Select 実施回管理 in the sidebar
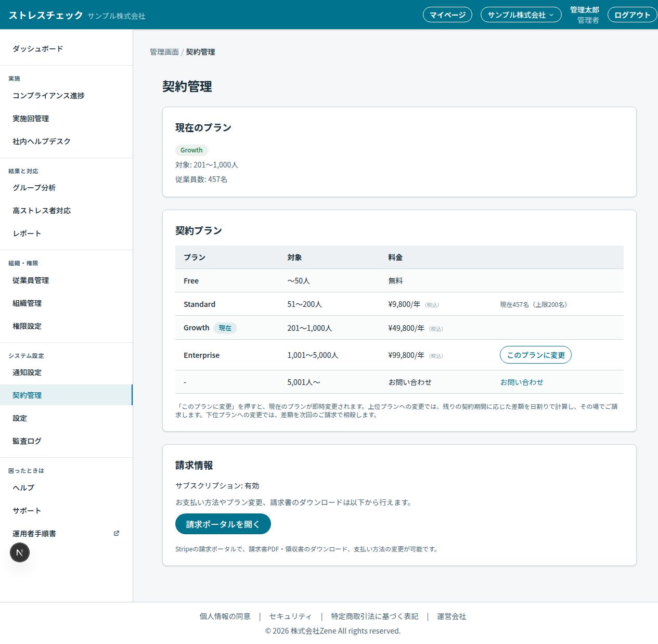This screenshot has height=644, width=658. tap(66, 119)
